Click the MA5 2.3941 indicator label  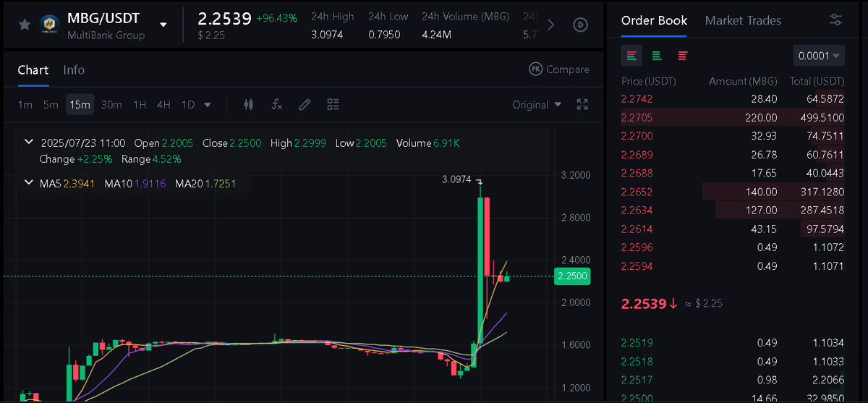(68, 184)
